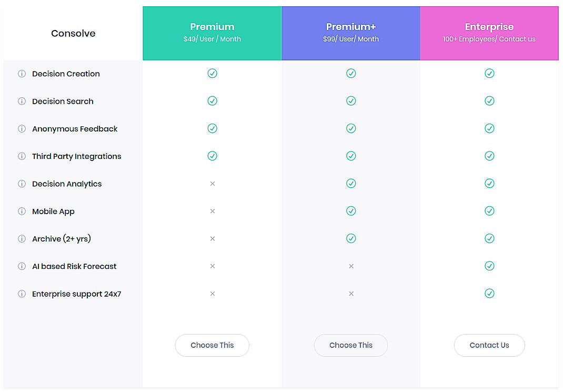Image resolution: width=563 pixels, height=392 pixels.
Task: Select the Enterprise plan column header
Action: coord(489,33)
